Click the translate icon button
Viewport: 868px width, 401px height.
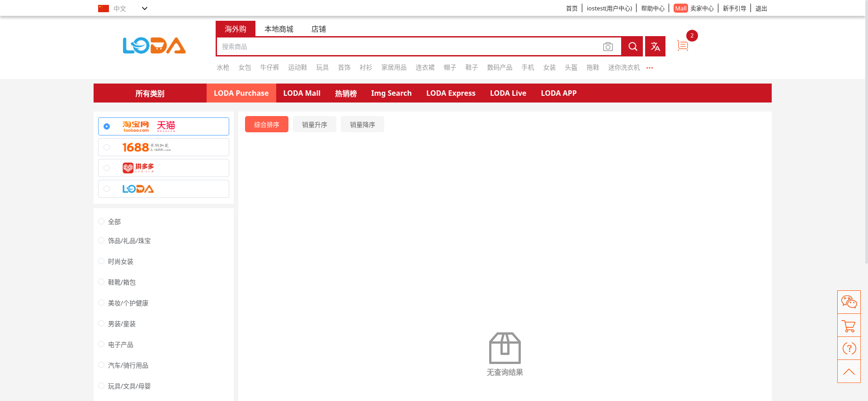point(655,47)
